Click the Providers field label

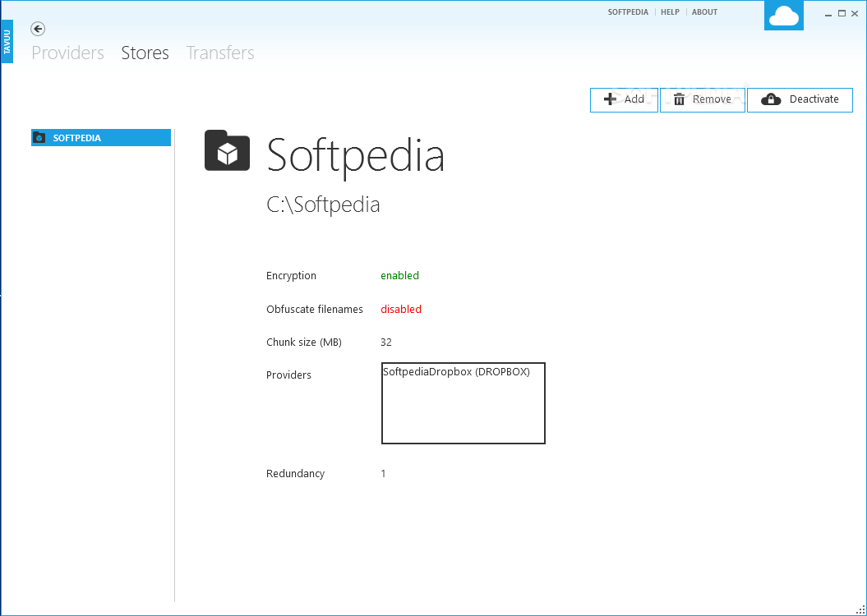[288, 375]
